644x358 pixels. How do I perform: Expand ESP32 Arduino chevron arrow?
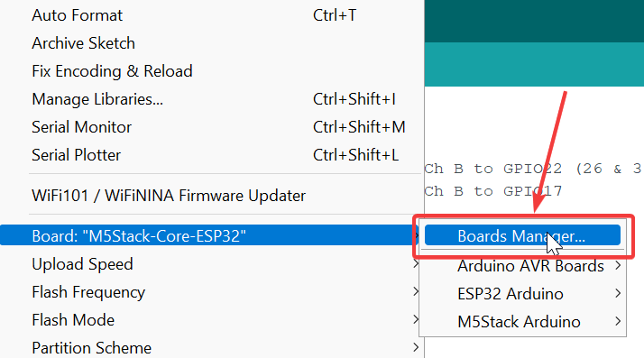point(618,294)
